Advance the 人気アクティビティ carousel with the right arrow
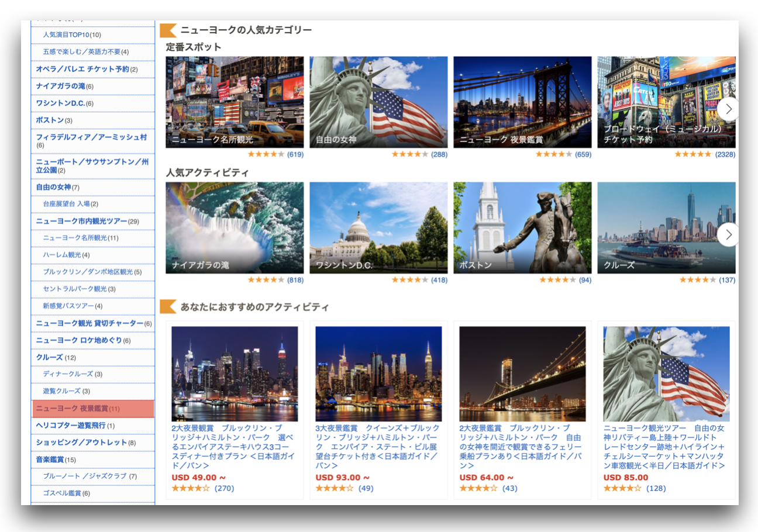The image size is (758, 532). (728, 234)
